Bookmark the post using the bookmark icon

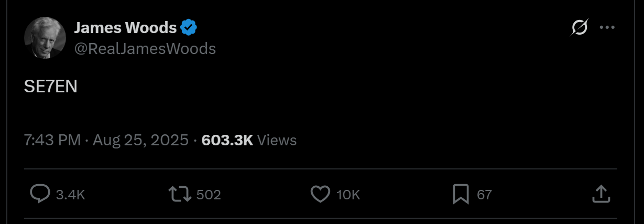tap(461, 195)
